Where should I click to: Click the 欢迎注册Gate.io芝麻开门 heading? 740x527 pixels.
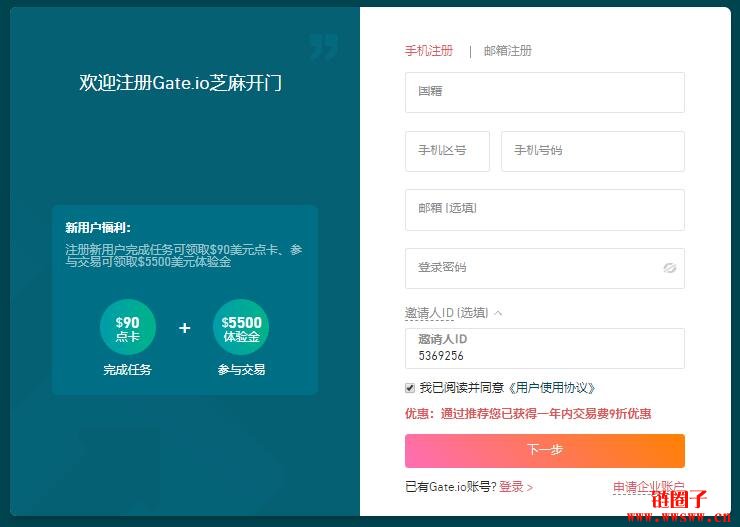coord(180,83)
